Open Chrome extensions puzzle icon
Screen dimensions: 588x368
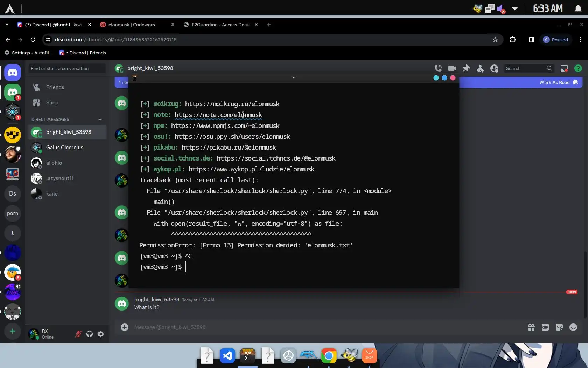click(x=513, y=40)
